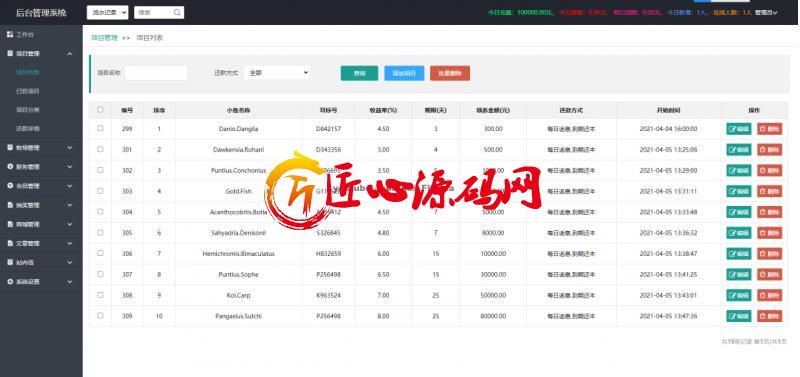Click the red 批量删除 batch delete button
This screenshot has width=800, height=377.
coord(450,73)
